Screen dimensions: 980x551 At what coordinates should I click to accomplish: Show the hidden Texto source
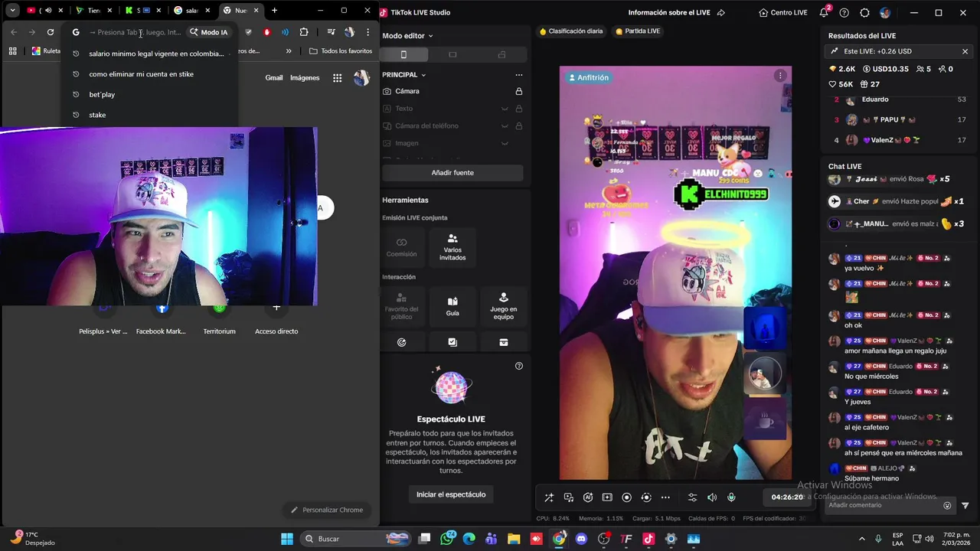tap(505, 109)
